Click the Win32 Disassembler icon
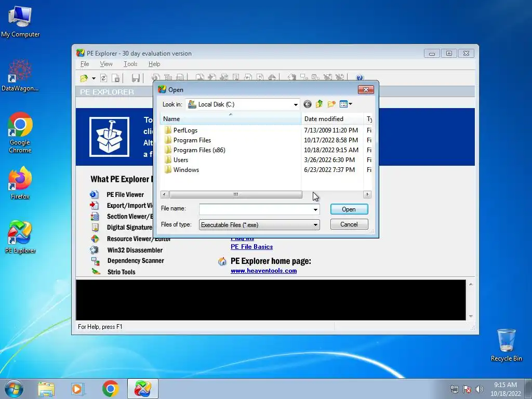Screen dimensions: 532x399 tap(94, 250)
